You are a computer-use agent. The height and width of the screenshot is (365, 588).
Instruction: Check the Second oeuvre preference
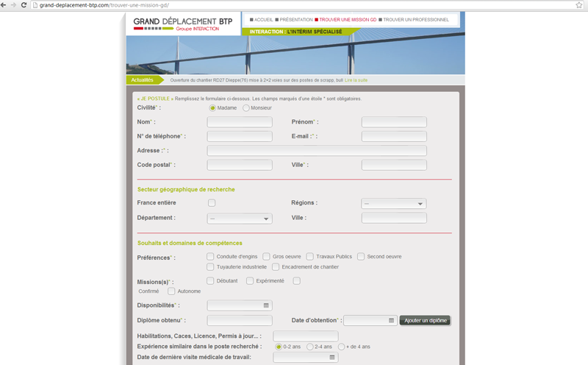click(361, 257)
